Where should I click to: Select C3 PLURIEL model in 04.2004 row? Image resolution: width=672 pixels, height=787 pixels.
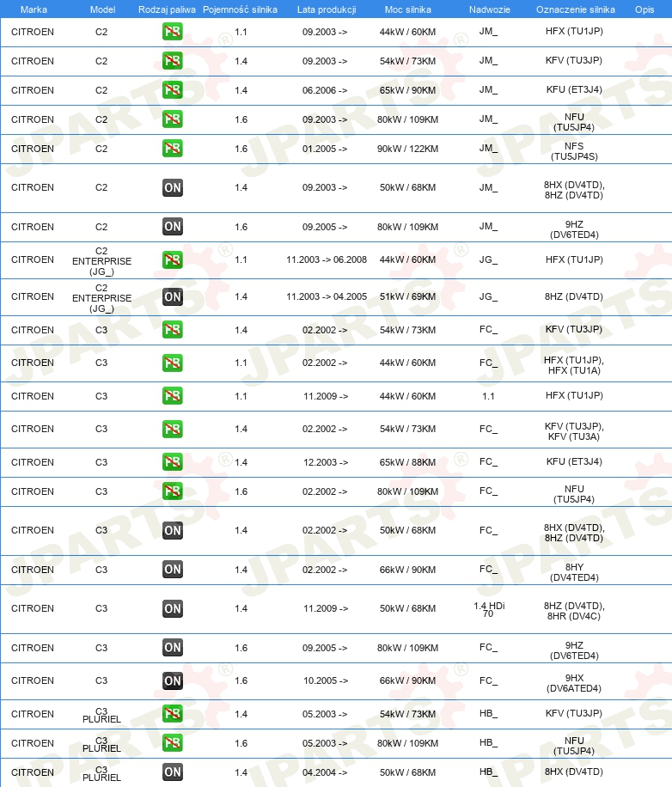[102, 773]
